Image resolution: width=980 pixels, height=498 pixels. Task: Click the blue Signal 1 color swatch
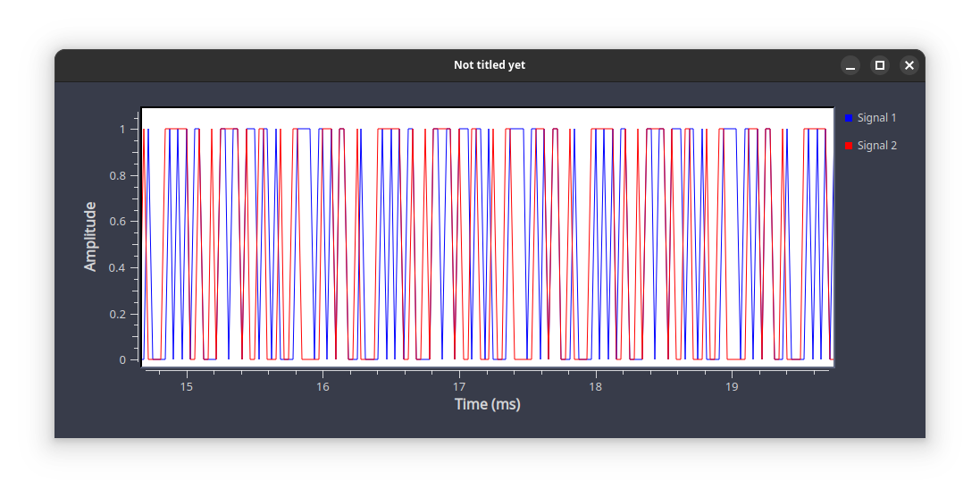coord(848,118)
